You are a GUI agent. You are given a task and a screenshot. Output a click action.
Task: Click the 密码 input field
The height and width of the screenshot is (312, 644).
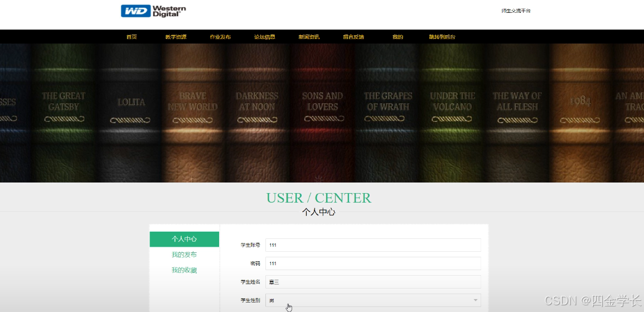pos(373,263)
